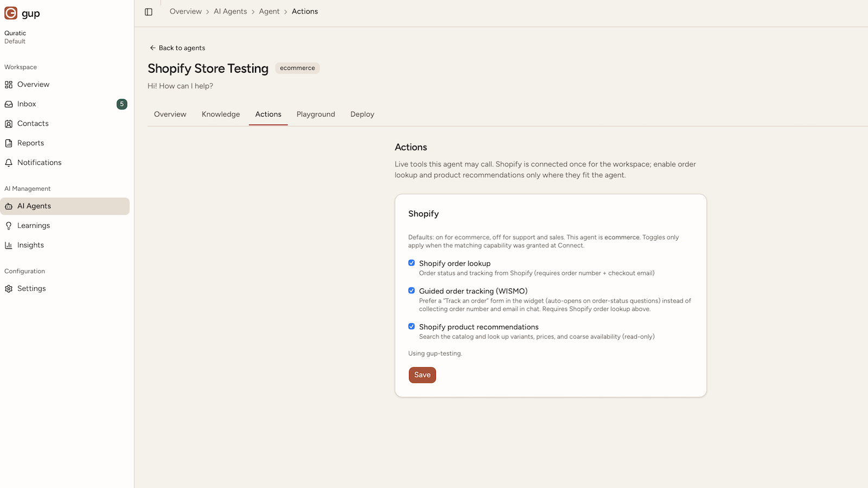This screenshot has width=868, height=488.
Task: Open the Deploy tab
Action: [x=362, y=114]
